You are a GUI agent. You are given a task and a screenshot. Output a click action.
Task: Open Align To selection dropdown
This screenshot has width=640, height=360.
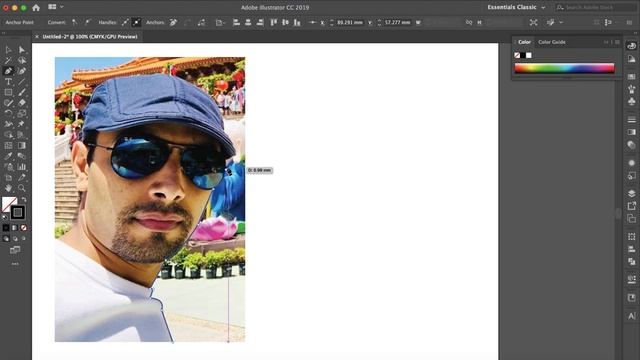coord(220,22)
